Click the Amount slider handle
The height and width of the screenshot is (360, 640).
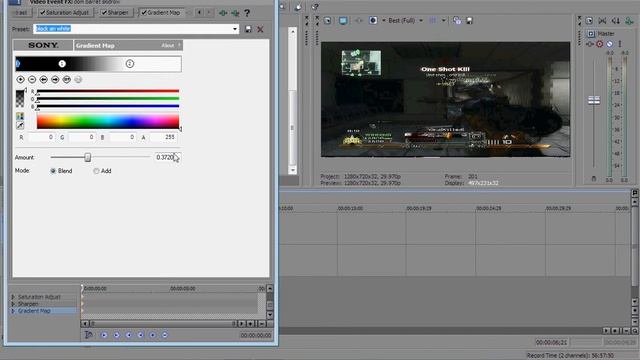click(87, 157)
